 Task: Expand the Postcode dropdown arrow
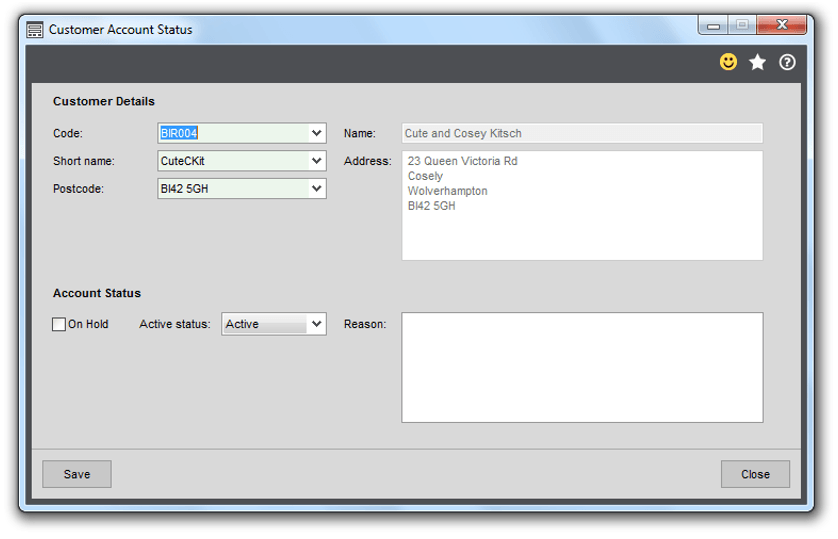pyautogui.click(x=316, y=189)
